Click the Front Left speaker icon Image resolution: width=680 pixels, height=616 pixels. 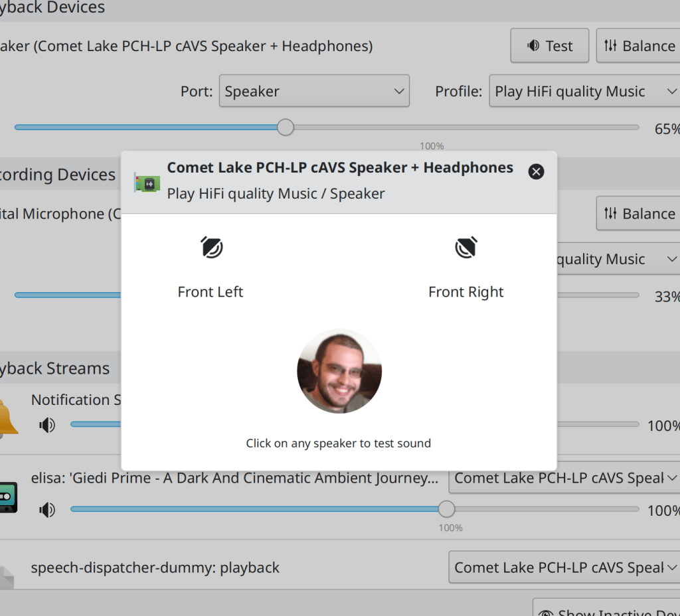(212, 248)
